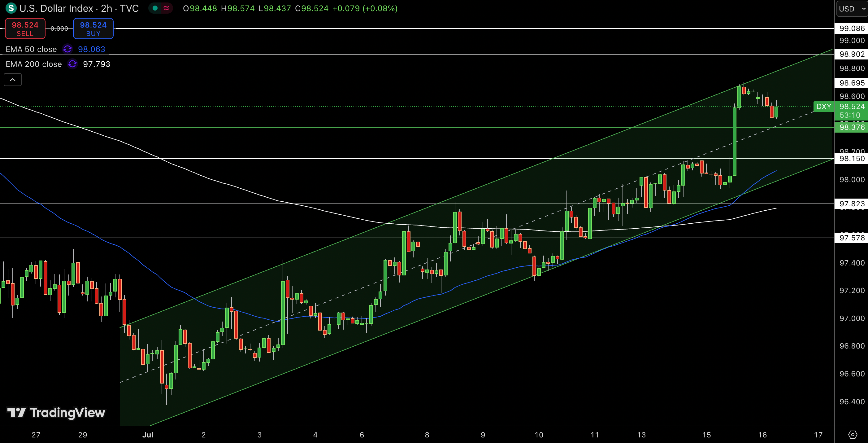Click the green dollar symbol logo icon
868x443 pixels.
point(11,8)
